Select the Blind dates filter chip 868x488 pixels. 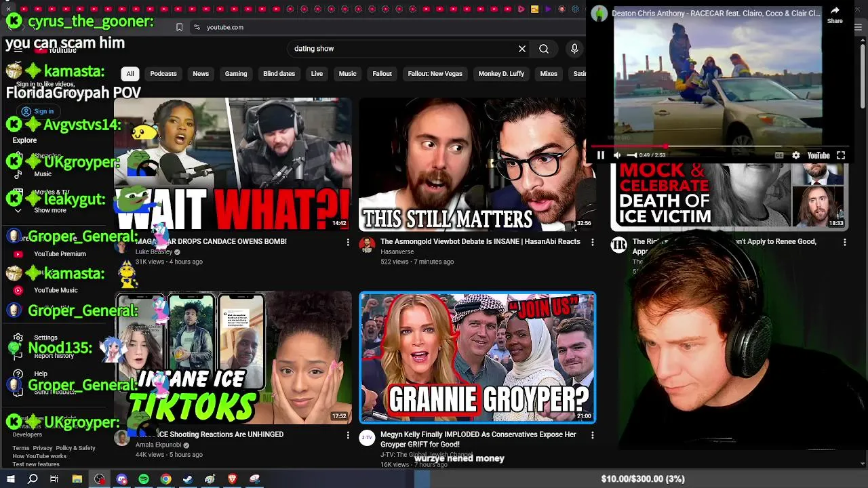[279, 74]
